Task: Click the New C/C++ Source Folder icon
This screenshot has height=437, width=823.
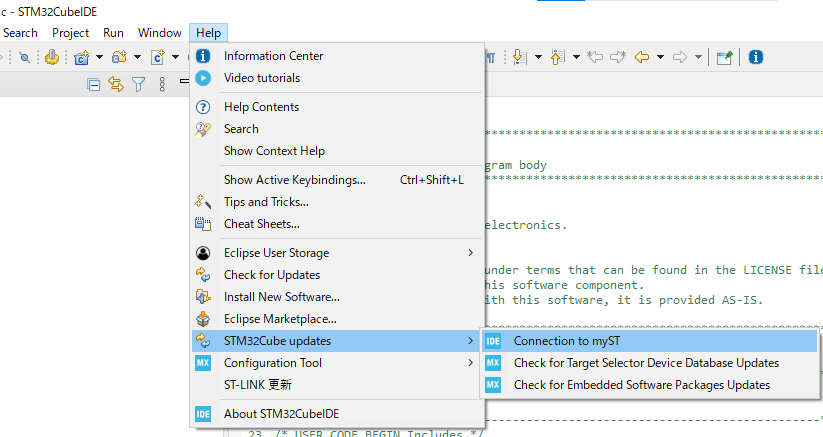Action: pos(120,57)
